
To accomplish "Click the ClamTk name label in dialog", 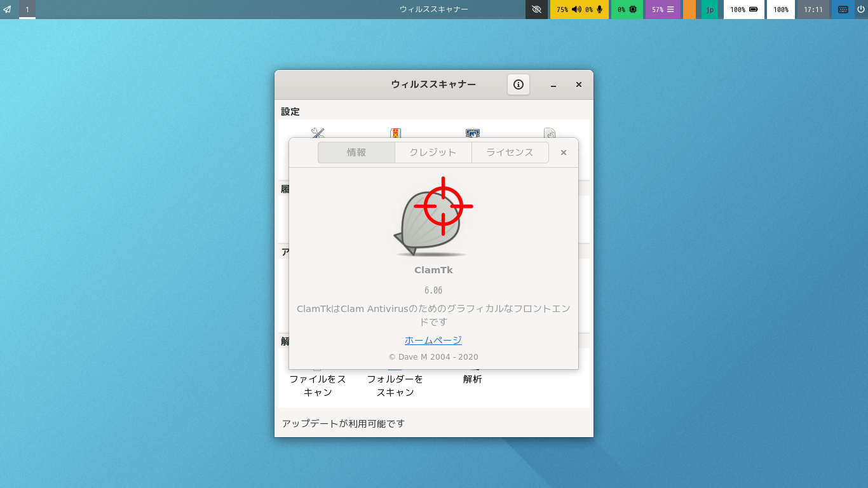I will click(x=433, y=270).
